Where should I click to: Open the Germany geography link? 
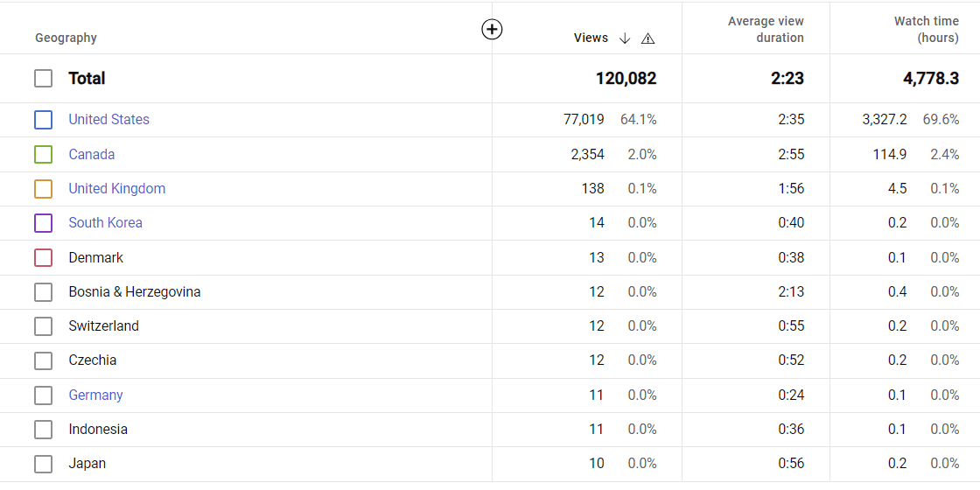(x=95, y=395)
